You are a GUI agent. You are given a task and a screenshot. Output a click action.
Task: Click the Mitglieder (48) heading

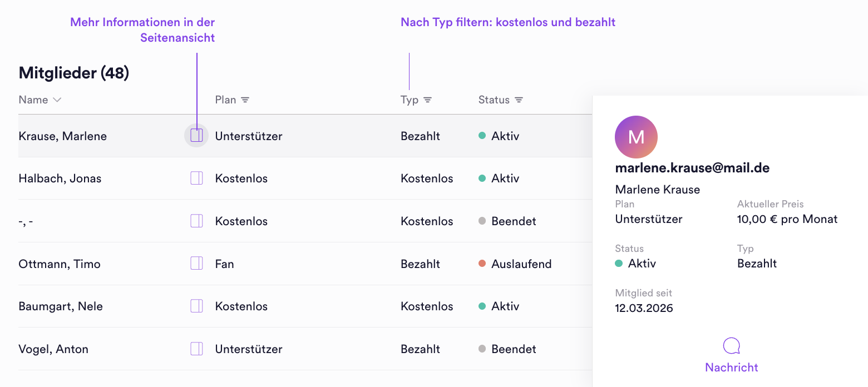click(x=74, y=73)
